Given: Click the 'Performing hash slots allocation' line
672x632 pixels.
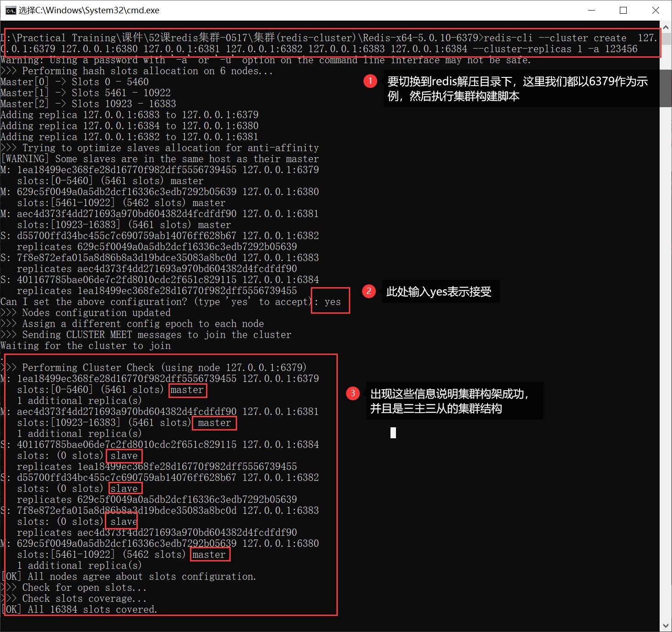Looking at the screenshot, I should [136, 71].
